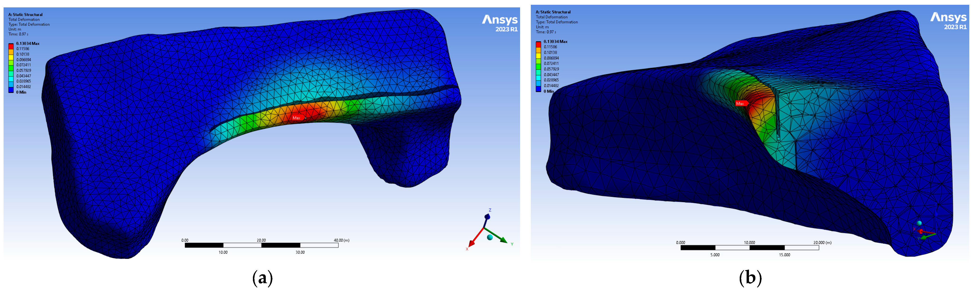Click the 40.00 (m) scale bar in (a)
980x292 pixels.
(x=262, y=245)
